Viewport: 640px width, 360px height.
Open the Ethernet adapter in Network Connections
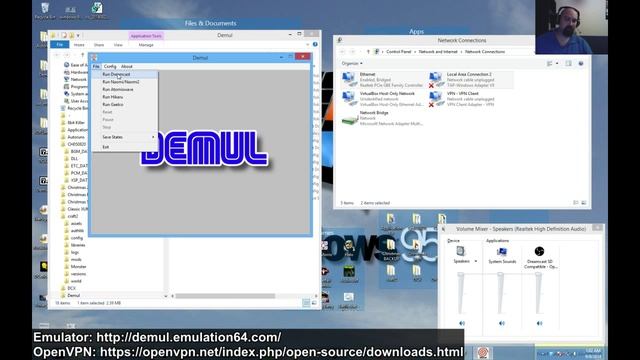coord(382,80)
